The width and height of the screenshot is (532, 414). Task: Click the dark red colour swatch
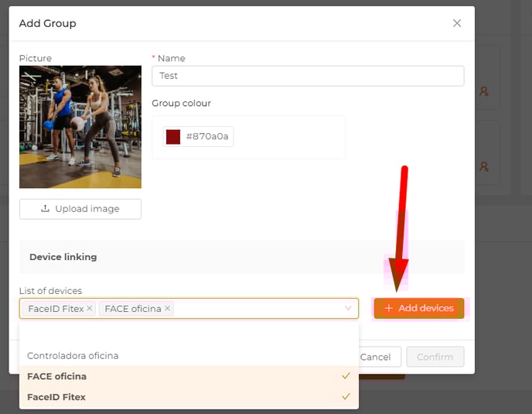[173, 136]
